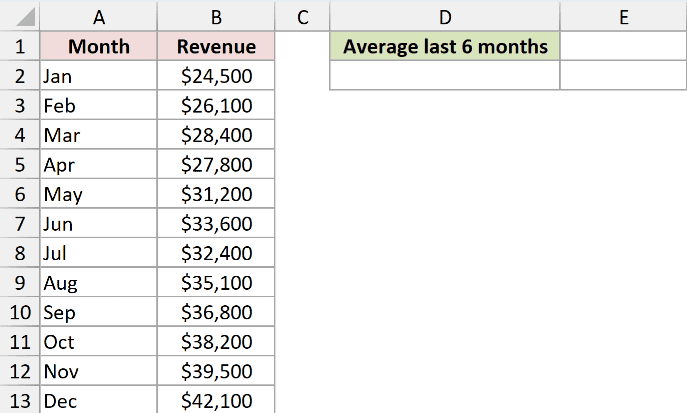Click the $32,400 revenue cell
The width and height of the screenshot is (687, 413).
[216, 253]
